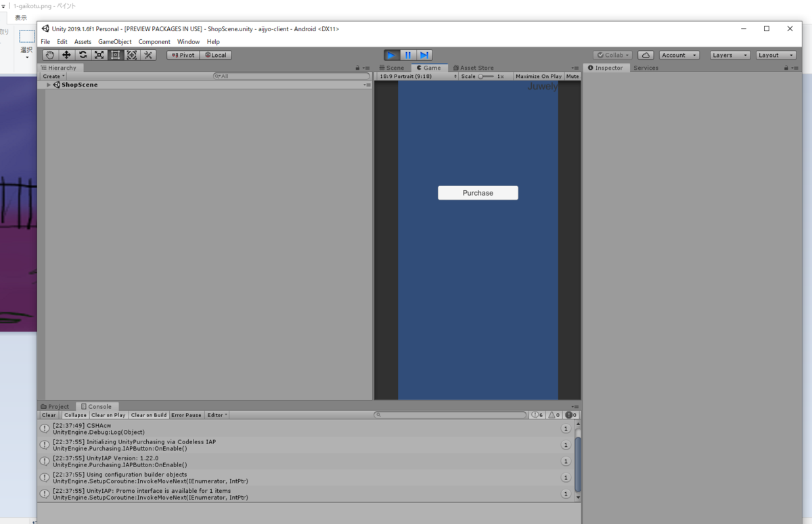812x524 pixels.
Task: Open ShopScene row options menu
Action: point(367,85)
